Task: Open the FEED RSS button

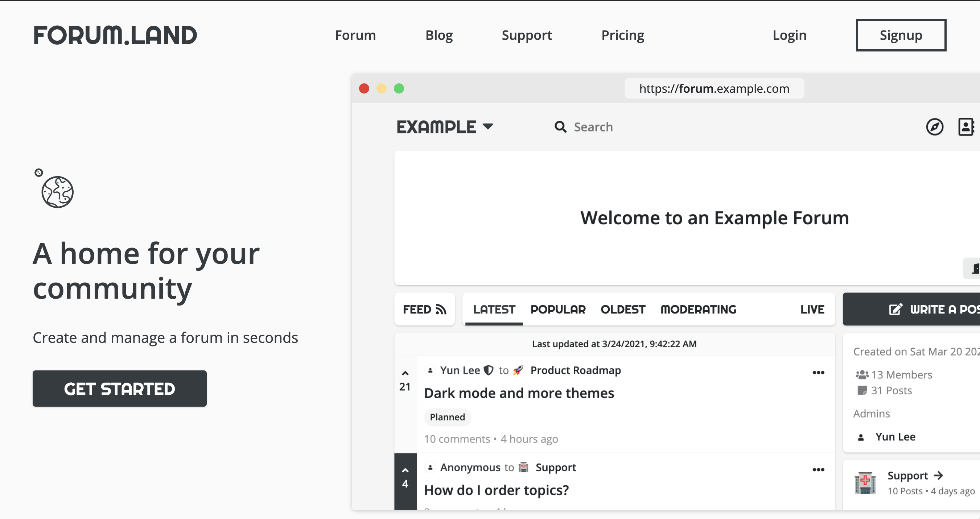Action: tap(425, 310)
